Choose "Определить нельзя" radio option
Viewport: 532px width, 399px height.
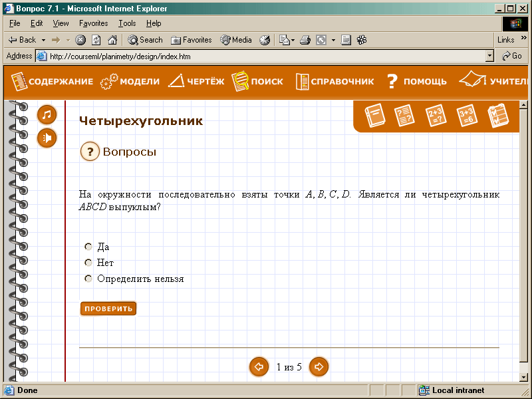click(88, 279)
